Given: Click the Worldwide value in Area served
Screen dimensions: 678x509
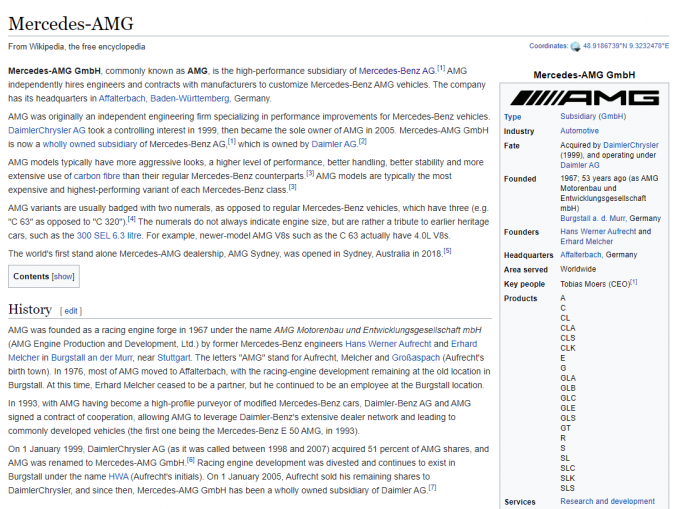Looking at the screenshot, I should click(x=578, y=269).
